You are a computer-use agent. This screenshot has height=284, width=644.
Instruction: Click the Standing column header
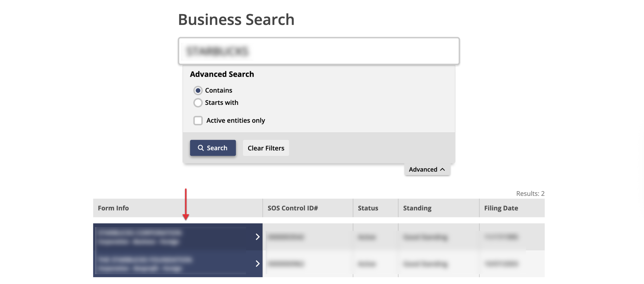(417, 208)
